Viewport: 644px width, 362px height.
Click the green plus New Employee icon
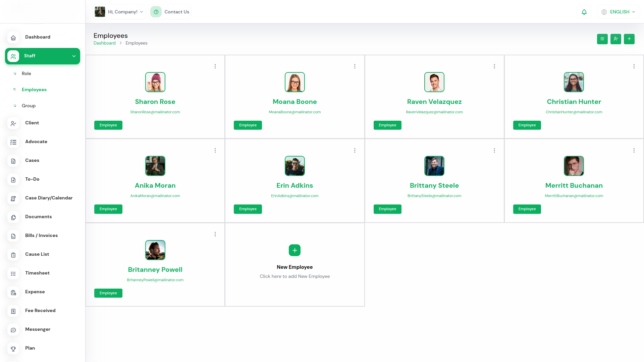[294, 250]
